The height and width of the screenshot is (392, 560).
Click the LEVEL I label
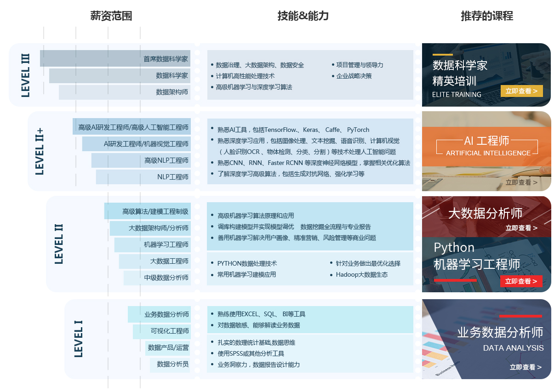coord(79,339)
